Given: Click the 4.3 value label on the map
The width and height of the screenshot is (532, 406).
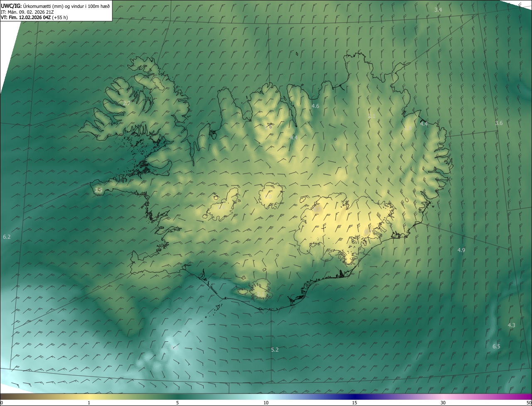Looking at the screenshot, I should coord(512,325).
